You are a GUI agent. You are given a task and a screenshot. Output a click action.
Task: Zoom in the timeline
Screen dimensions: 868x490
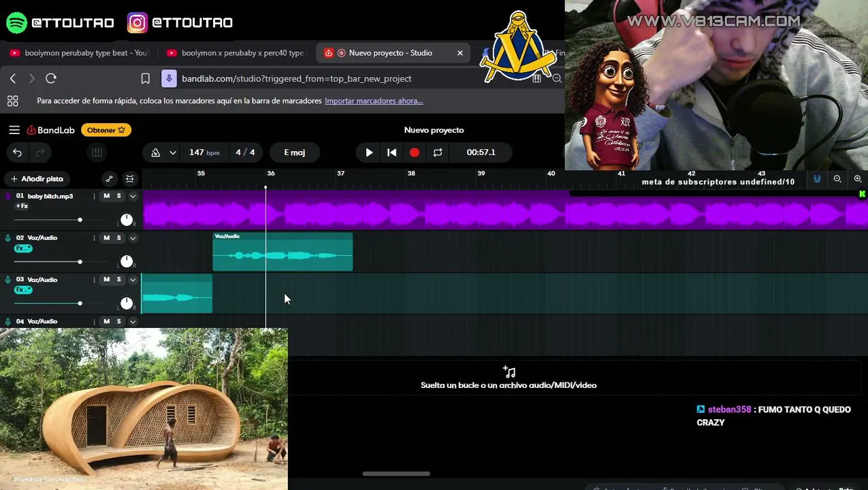pyautogui.click(x=858, y=179)
